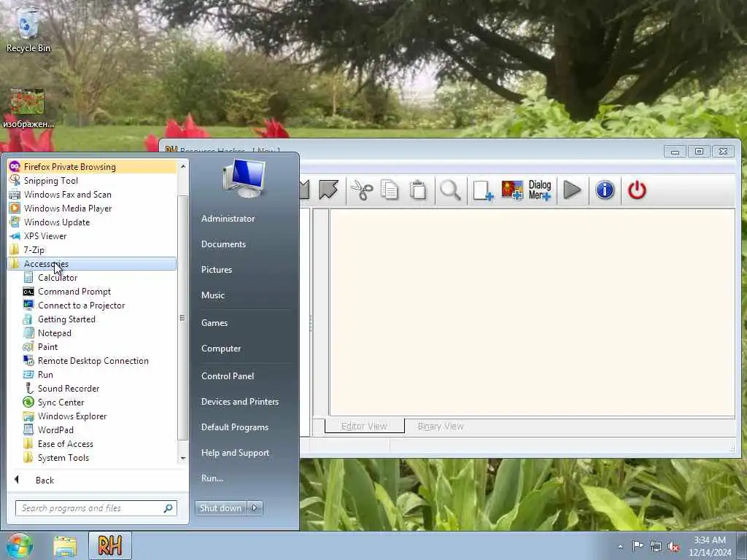
Task: Click the Shut down button
Action: click(x=221, y=508)
